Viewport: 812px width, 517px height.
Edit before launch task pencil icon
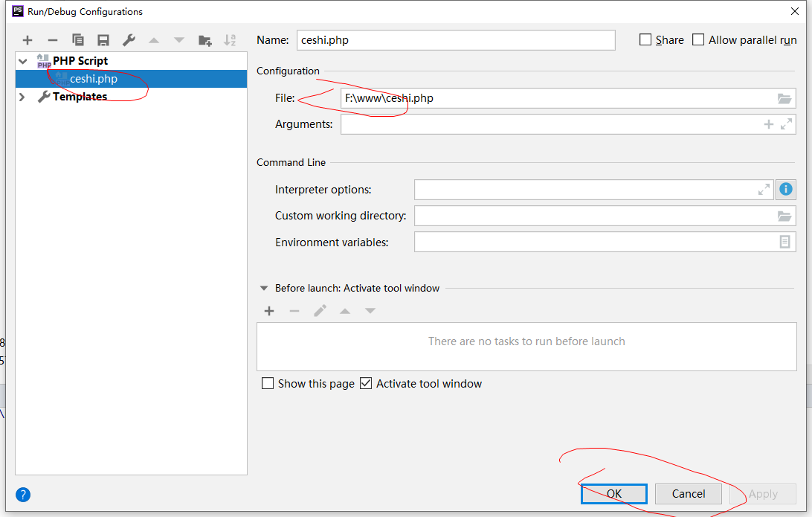coord(320,311)
